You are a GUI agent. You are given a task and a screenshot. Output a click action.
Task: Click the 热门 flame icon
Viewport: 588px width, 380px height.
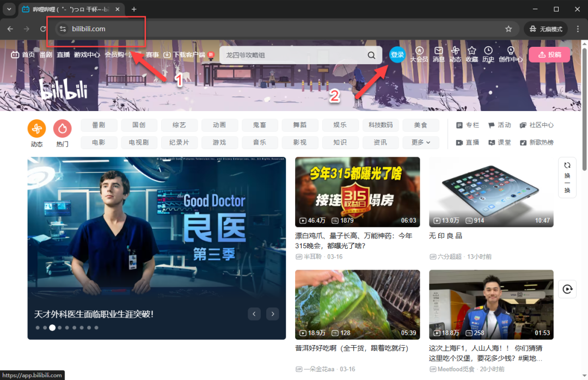click(x=63, y=129)
